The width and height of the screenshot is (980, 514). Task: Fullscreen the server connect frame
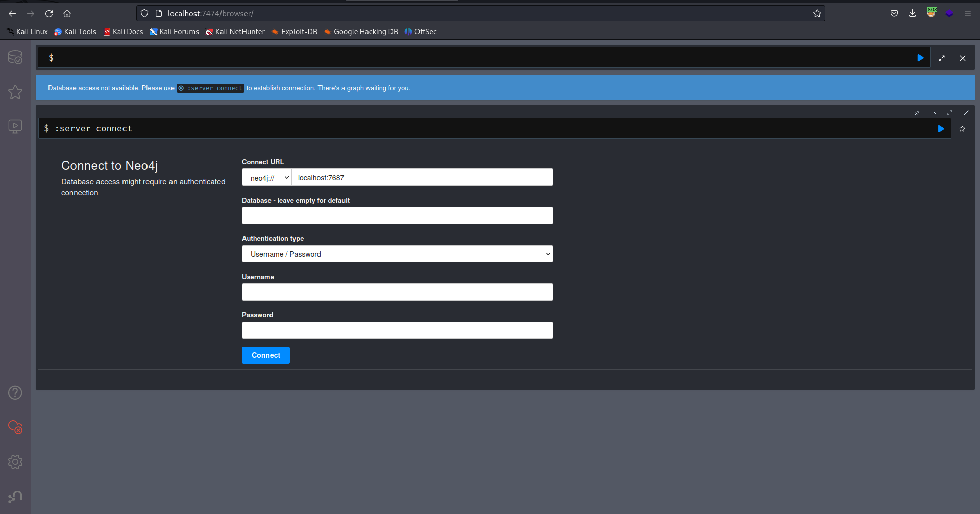(950, 113)
